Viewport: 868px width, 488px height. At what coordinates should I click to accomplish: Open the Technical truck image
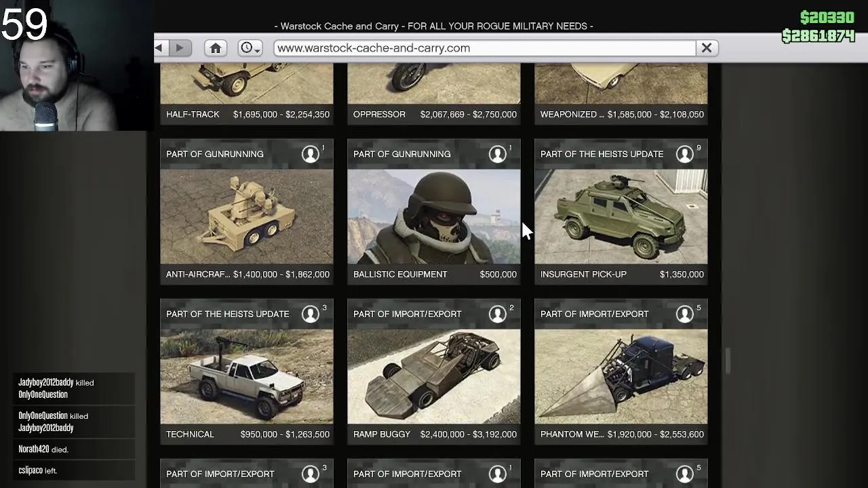(x=247, y=376)
